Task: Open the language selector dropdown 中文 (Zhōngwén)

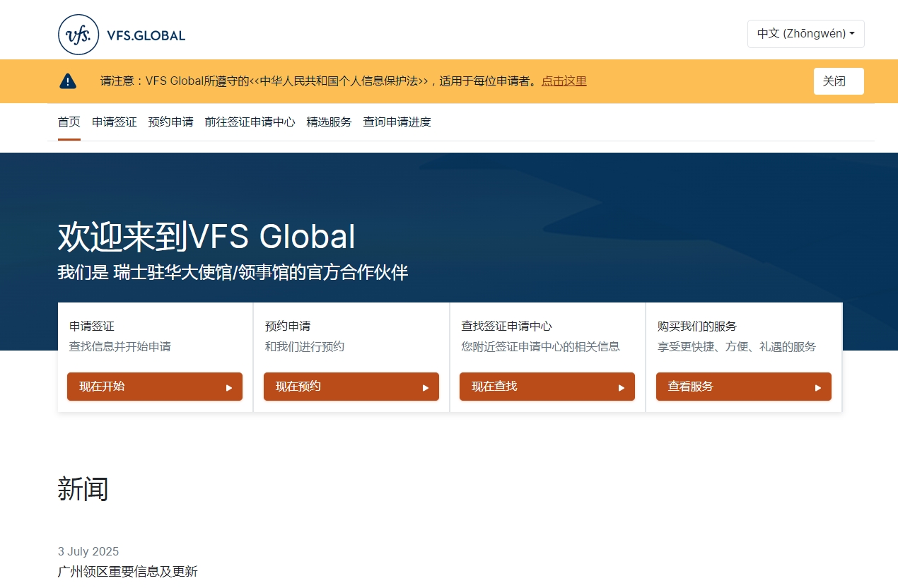Action: tap(805, 33)
